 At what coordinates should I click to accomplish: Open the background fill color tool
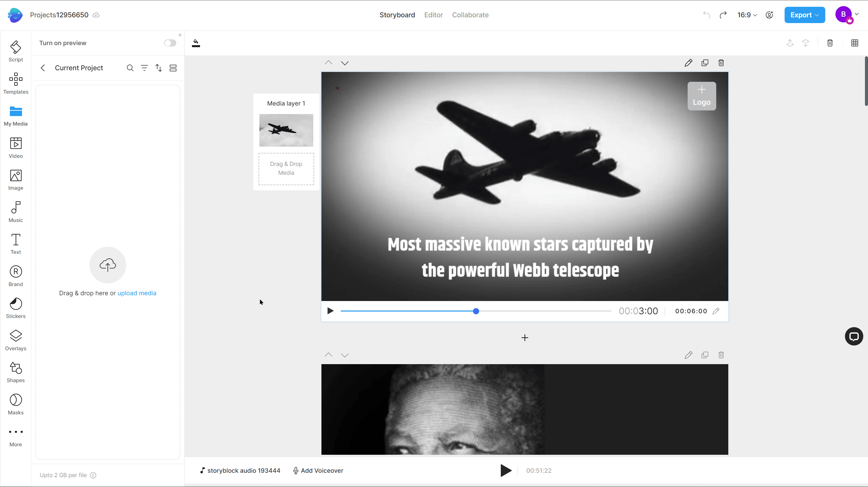click(196, 43)
